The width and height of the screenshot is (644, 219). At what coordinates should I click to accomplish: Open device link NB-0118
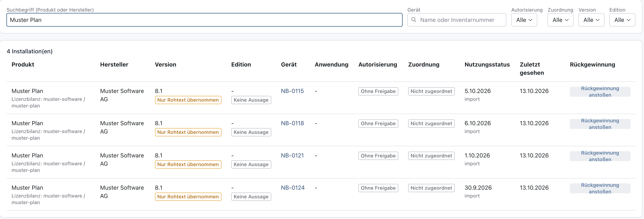pos(292,123)
